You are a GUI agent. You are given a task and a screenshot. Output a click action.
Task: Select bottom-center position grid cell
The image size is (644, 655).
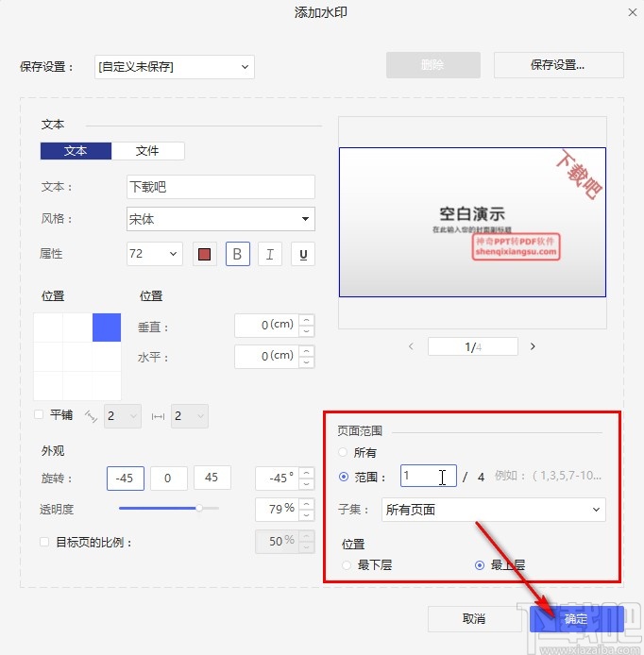(x=77, y=386)
